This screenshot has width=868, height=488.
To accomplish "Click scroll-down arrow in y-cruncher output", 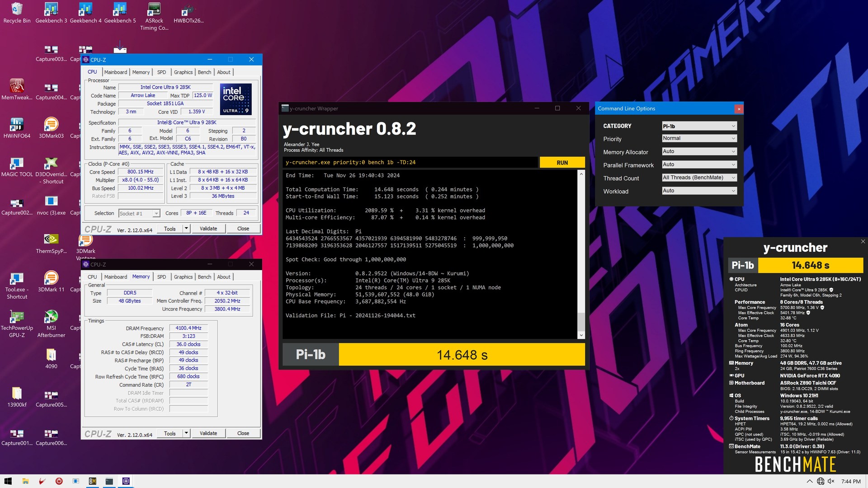I will coord(581,335).
